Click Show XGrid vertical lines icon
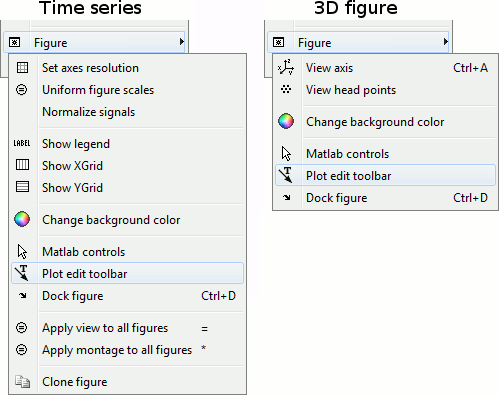This screenshot has width=499, height=395. click(22, 165)
